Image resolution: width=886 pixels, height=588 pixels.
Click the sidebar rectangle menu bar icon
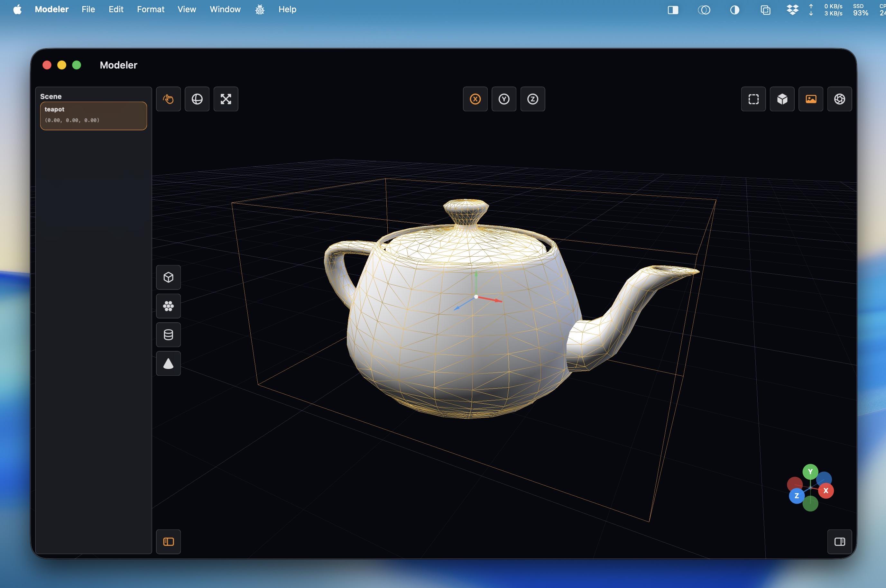click(673, 10)
